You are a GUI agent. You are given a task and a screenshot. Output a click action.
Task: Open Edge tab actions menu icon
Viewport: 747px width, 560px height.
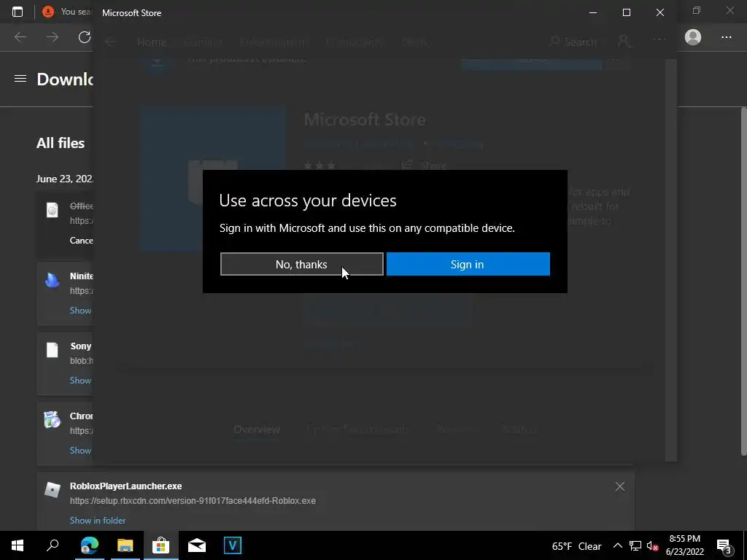18,12
